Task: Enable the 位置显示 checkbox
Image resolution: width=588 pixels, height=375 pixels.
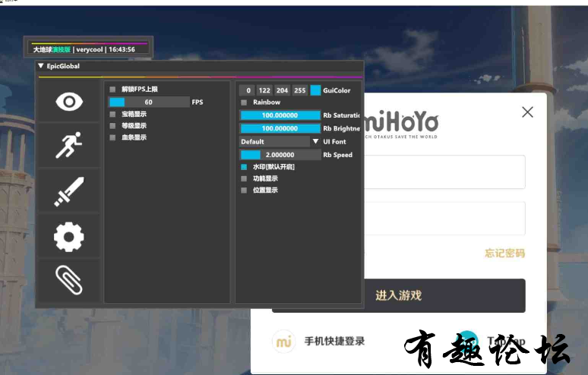Action: point(244,191)
